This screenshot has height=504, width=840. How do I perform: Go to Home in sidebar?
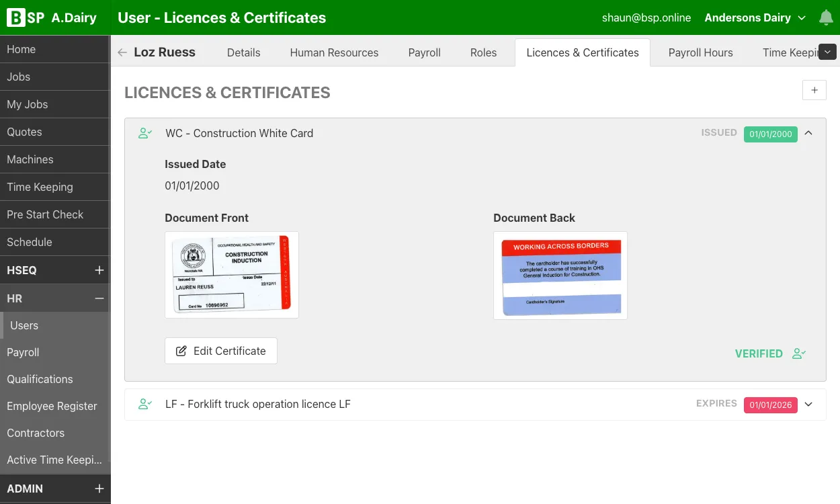54,49
